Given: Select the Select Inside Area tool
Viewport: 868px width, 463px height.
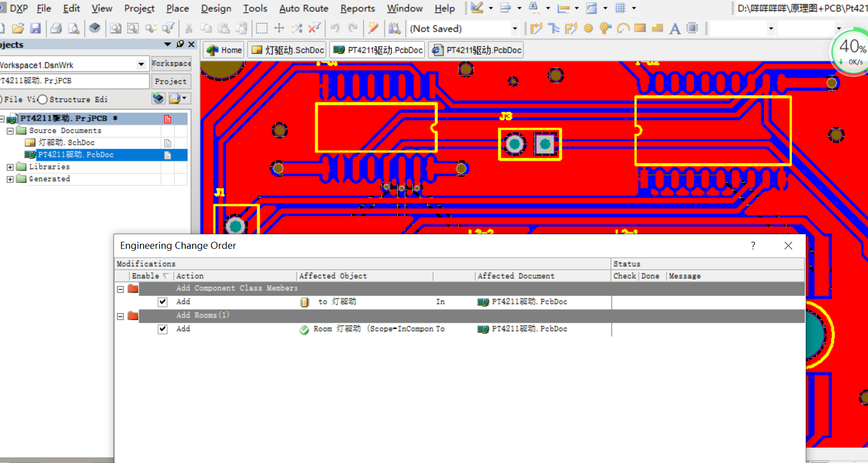Looking at the screenshot, I should (262, 29).
